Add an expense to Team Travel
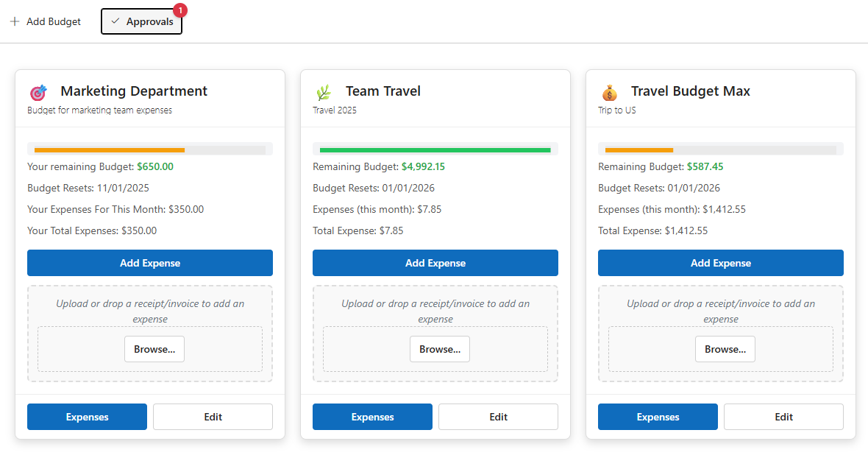The height and width of the screenshot is (458, 868). pos(435,263)
